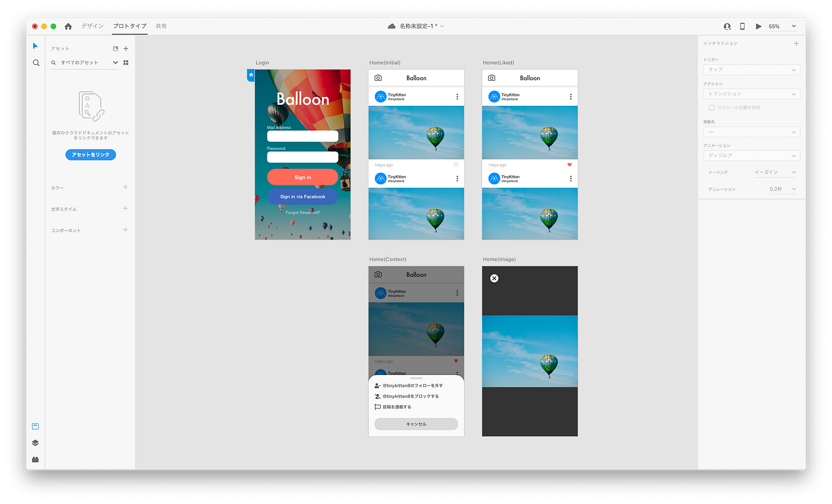Image resolution: width=832 pixels, height=504 pixels.
Task: Click the link cloud document icon beside アセット
Action: tap(115, 48)
